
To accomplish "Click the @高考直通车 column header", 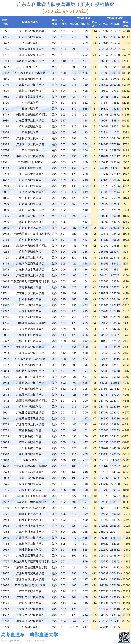I will 30,22.
